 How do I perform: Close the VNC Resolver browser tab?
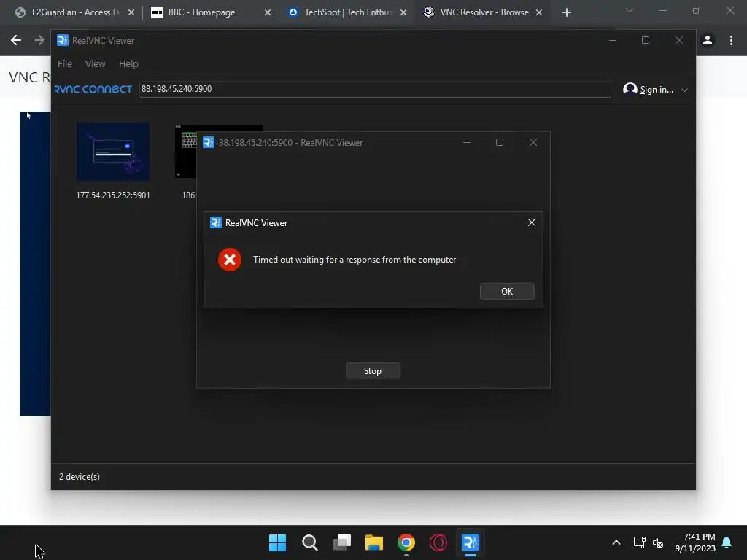coord(539,12)
